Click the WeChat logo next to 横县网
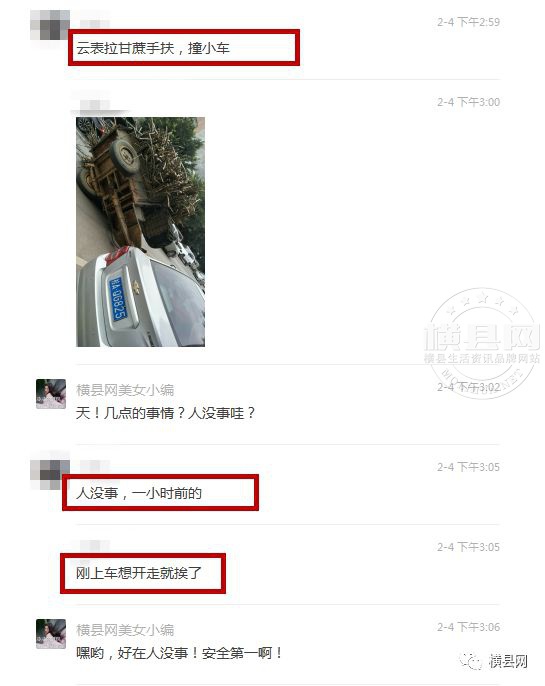Screen dimensions: 545x686 coord(471,661)
